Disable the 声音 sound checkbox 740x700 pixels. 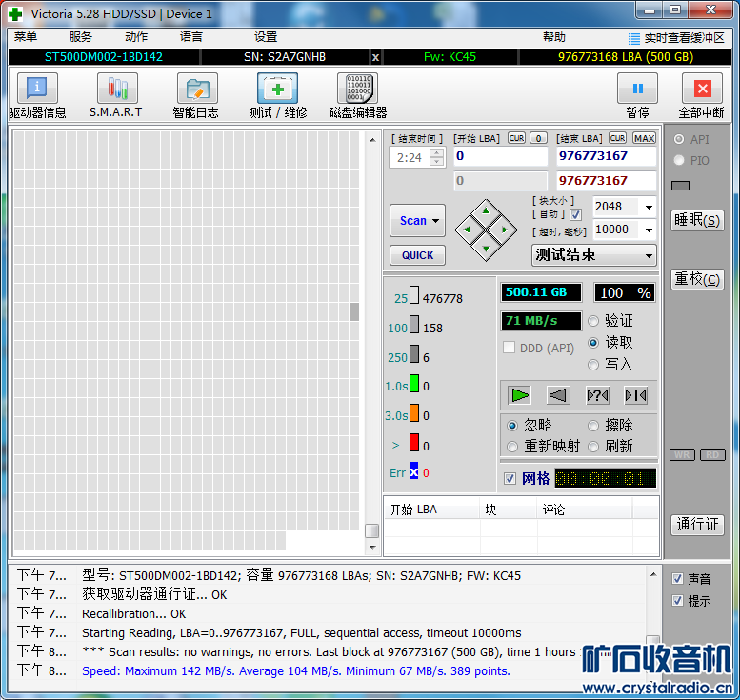(x=677, y=578)
